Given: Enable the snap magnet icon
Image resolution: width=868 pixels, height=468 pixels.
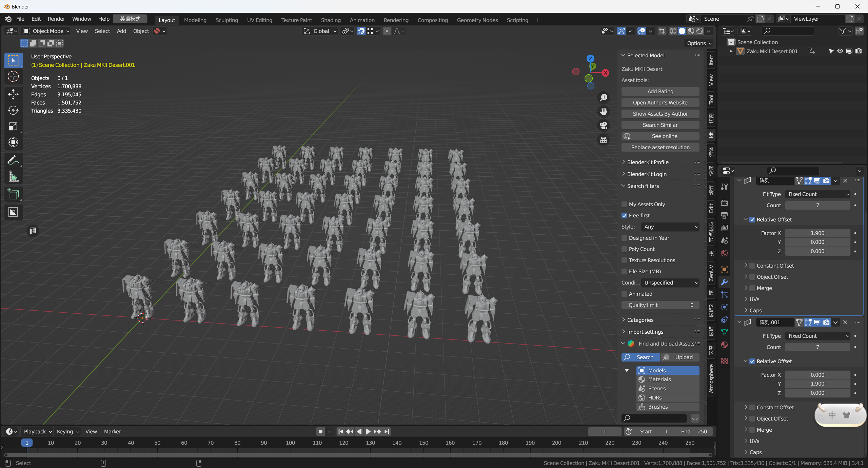Looking at the screenshot, I should 361,31.
